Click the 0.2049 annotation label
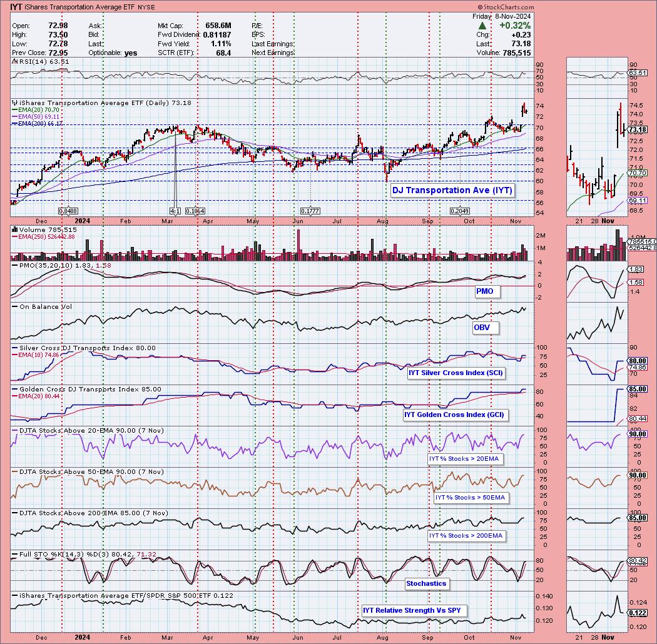 pos(459,211)
